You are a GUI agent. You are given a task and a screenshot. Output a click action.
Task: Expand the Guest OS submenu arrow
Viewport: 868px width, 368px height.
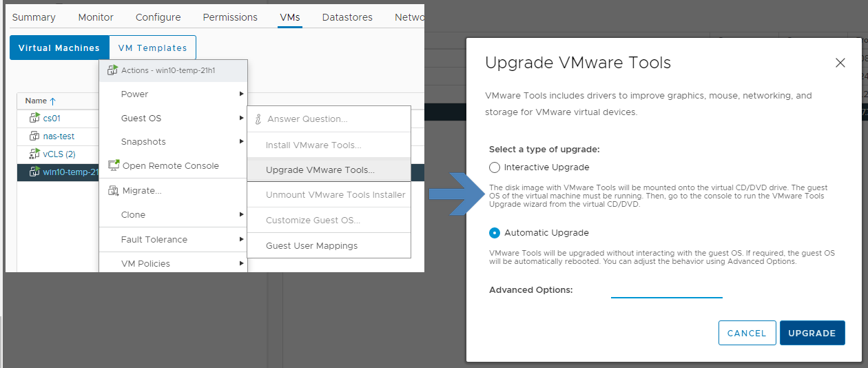tap(241, 118)
